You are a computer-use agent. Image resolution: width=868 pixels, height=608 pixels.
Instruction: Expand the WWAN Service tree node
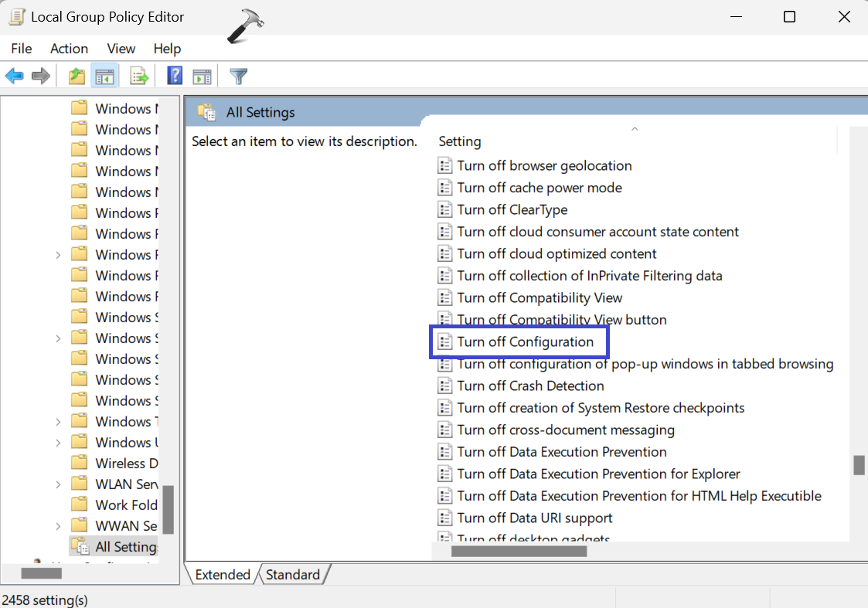click(x=58, y=526)
